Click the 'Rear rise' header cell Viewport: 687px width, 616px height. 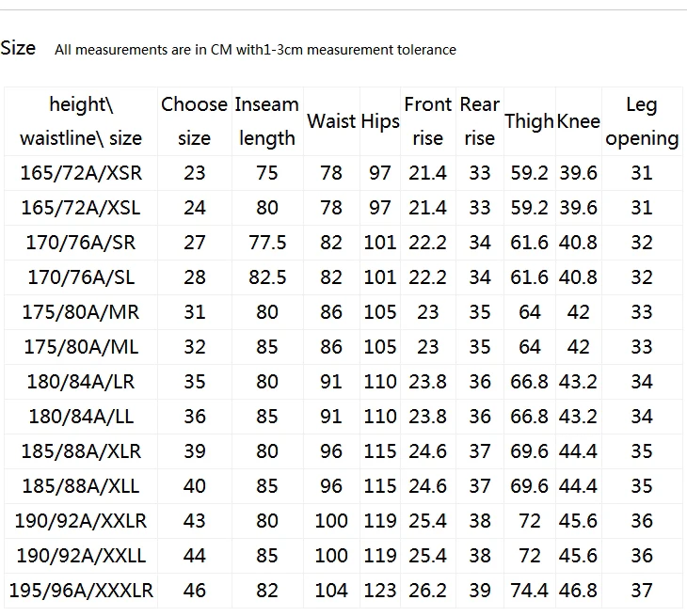(480, 121)
